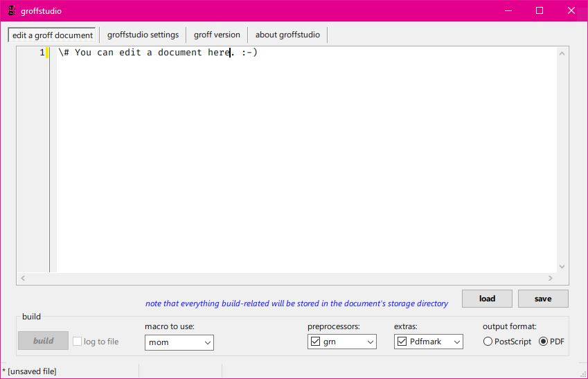Image resolution: width=588 pixels, height=379 pixels.
Task: Click the save button
Action: (543, 299)
